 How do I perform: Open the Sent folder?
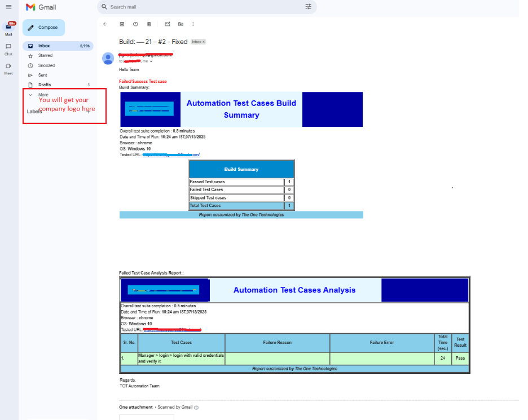click(58, 75)
